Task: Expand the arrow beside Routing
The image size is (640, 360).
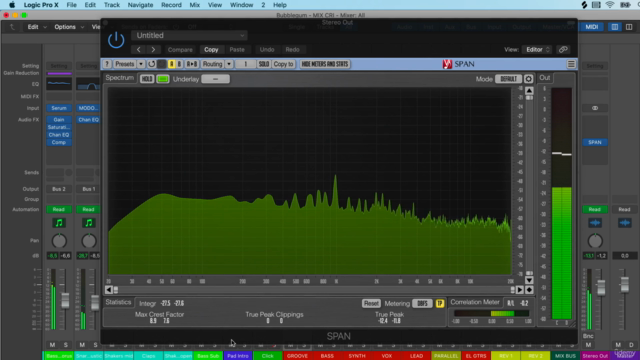Action: [229, 64]
